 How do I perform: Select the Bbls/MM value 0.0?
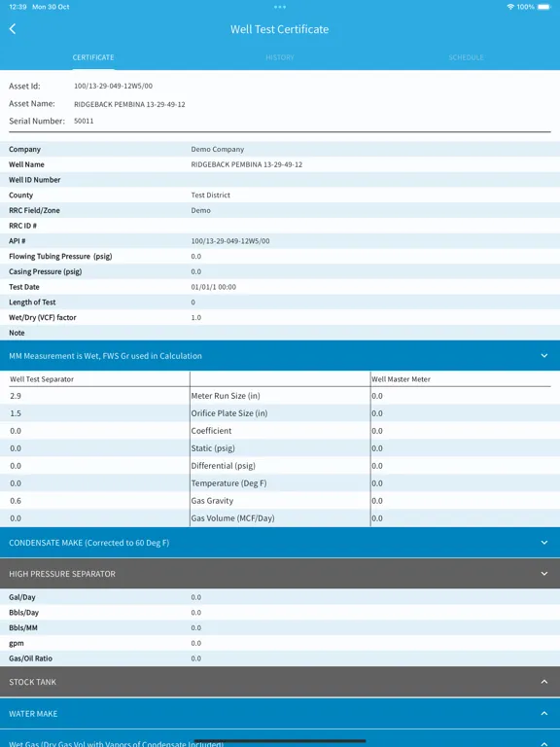[196, 627]
